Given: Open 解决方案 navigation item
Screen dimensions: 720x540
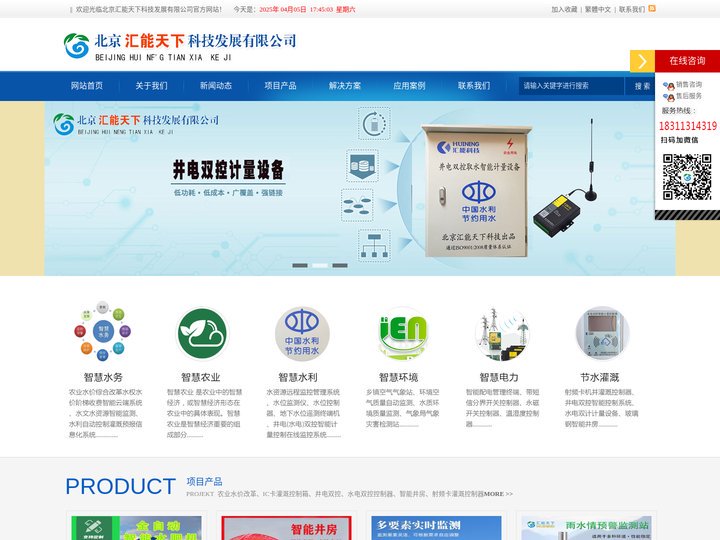Looking at the screenshot, I should click(x=345, y=86).
